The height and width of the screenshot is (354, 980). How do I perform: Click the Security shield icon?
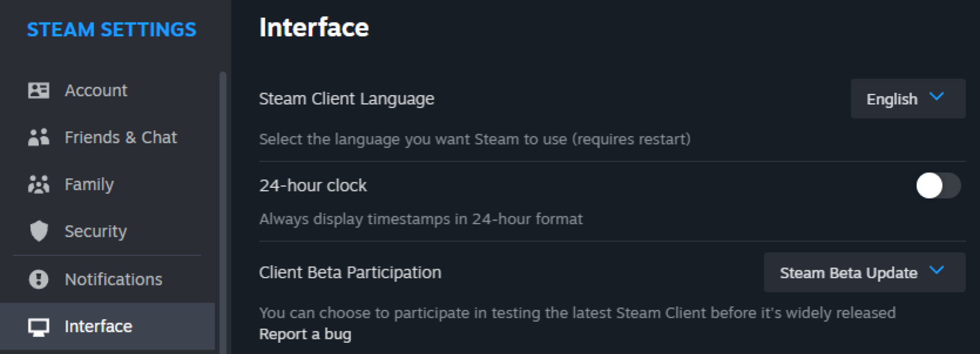pyautogui.click(x=39, y=231)
